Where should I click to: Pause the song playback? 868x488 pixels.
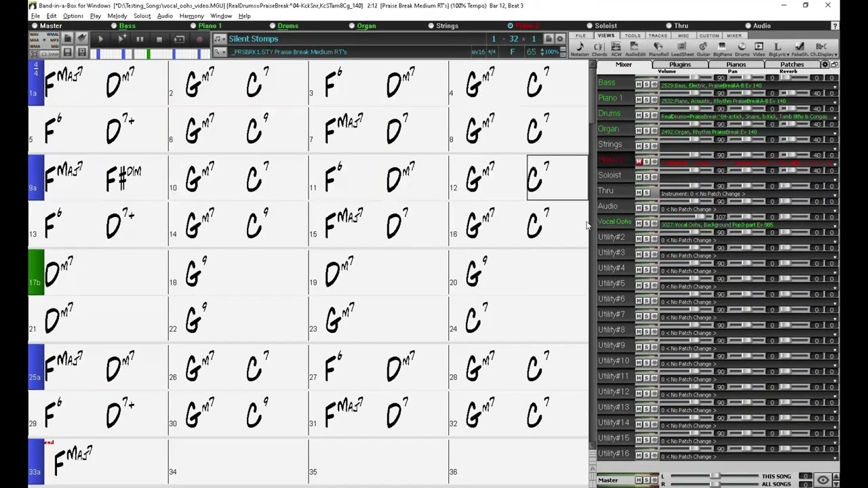(x=140, y=39)
